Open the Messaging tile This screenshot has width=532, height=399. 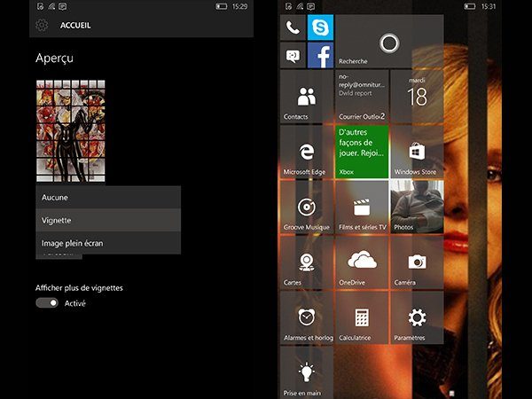293,55
